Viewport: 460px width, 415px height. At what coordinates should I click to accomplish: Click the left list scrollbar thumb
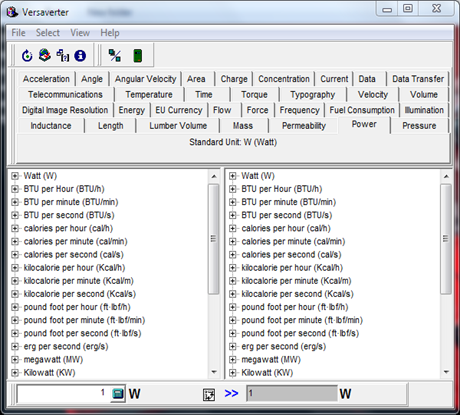click(x=214, y=239)
